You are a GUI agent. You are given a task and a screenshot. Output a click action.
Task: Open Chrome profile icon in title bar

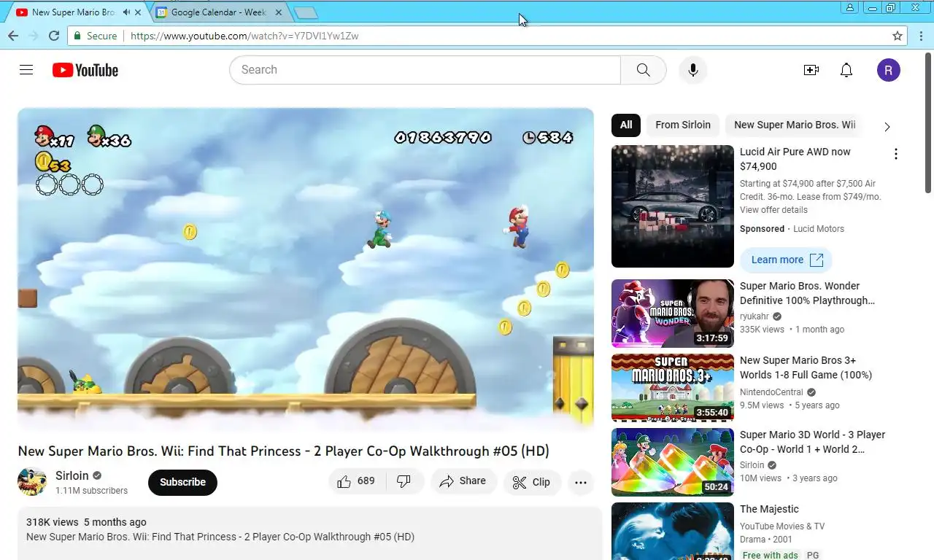coord(850,7)
